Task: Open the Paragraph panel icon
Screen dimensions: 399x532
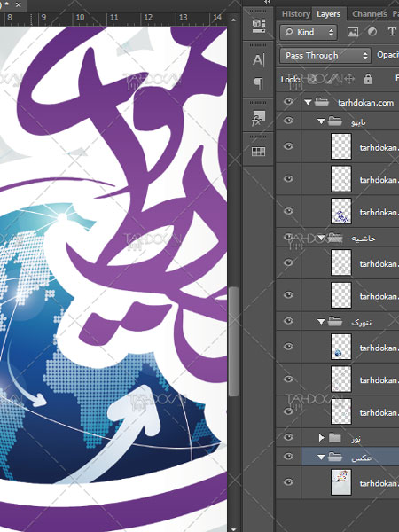Action: pos(258,83)
